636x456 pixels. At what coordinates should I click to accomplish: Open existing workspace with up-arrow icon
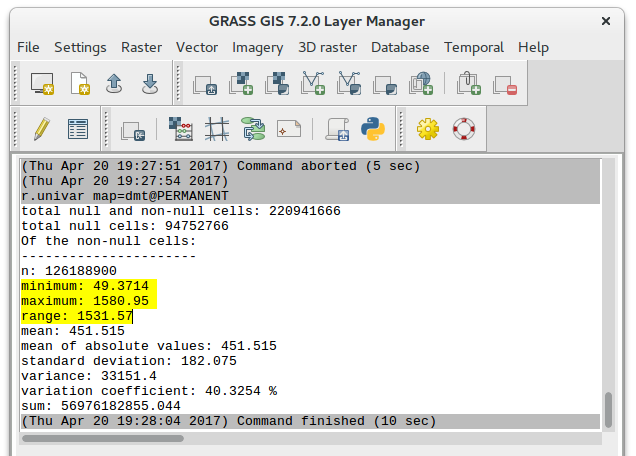pyautogui.click(x=114, y=84)
